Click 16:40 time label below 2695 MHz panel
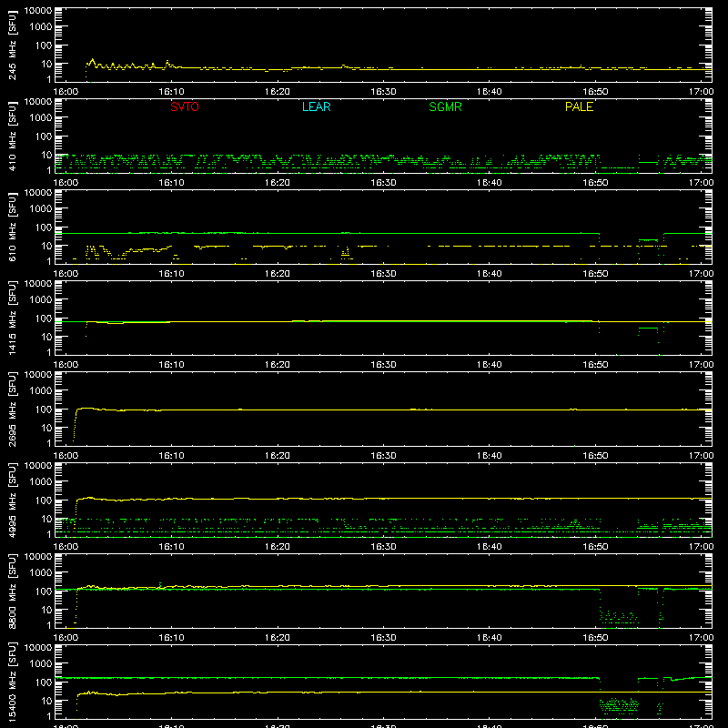The image size is (728, 728). tap(489, 456)
